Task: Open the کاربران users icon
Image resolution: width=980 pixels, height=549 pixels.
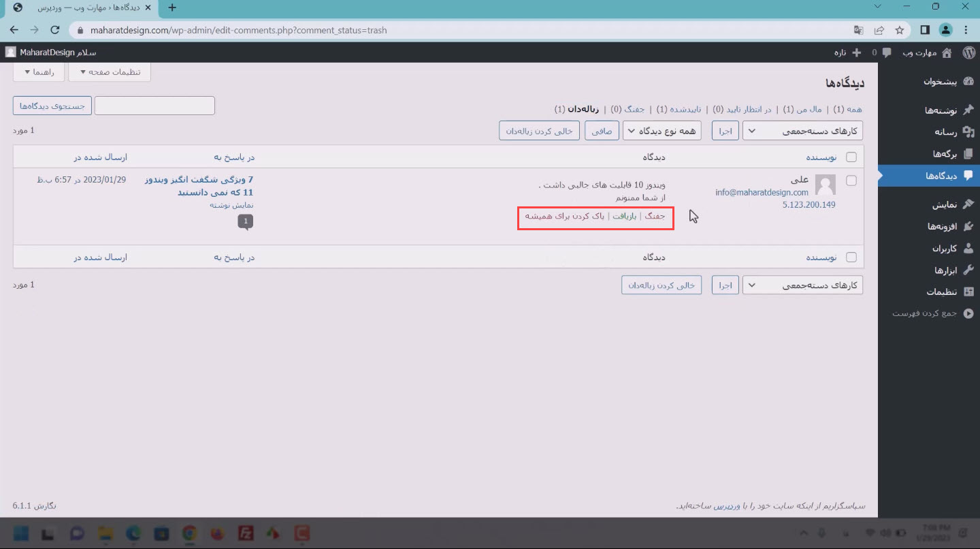Action: [968, 248]
